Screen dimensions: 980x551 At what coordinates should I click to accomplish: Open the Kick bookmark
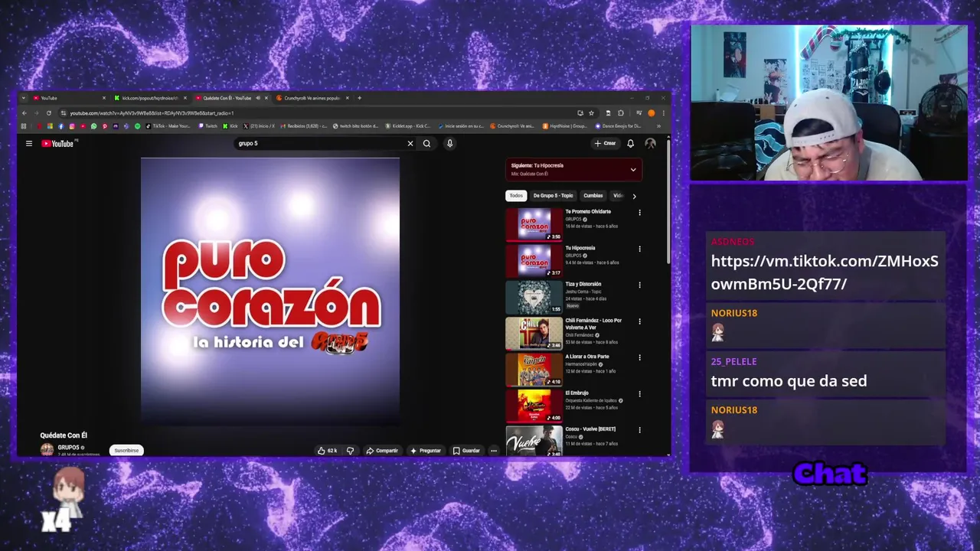click(x=230, y=126)
